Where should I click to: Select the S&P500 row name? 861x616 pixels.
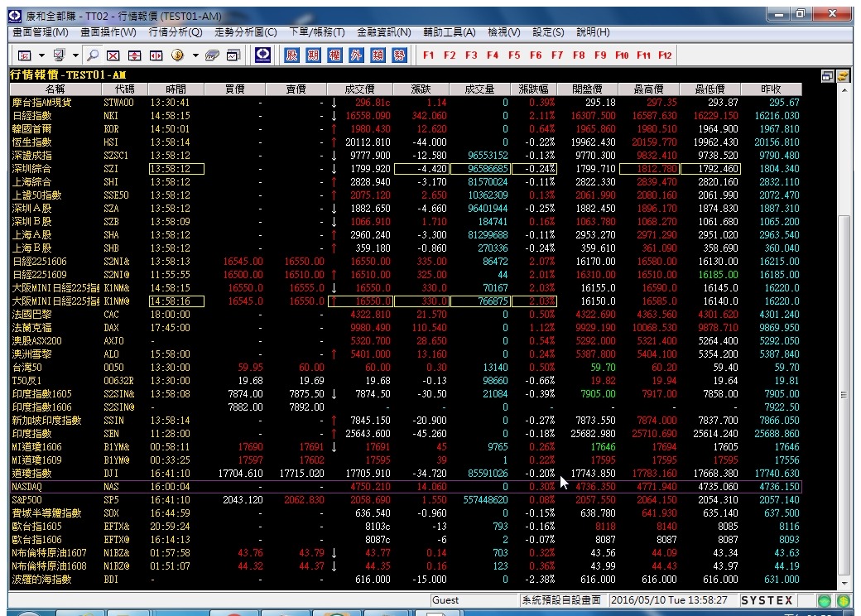coord(26,499)
